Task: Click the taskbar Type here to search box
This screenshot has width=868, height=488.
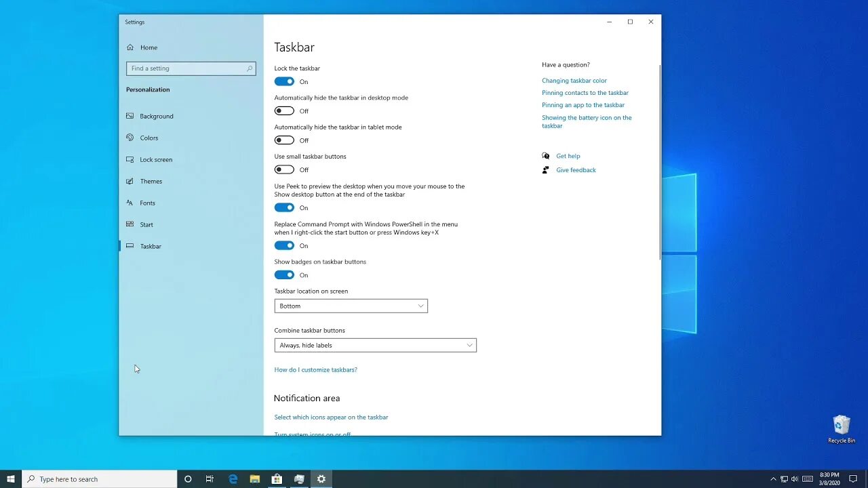Action: (100, 479)
